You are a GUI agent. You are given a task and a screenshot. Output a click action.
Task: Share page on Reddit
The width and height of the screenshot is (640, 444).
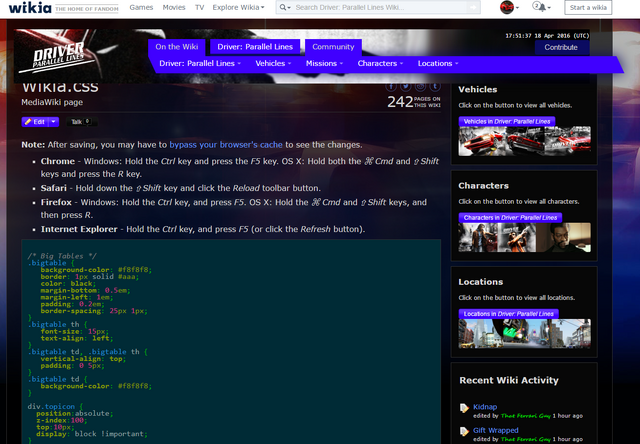[420, 86]
